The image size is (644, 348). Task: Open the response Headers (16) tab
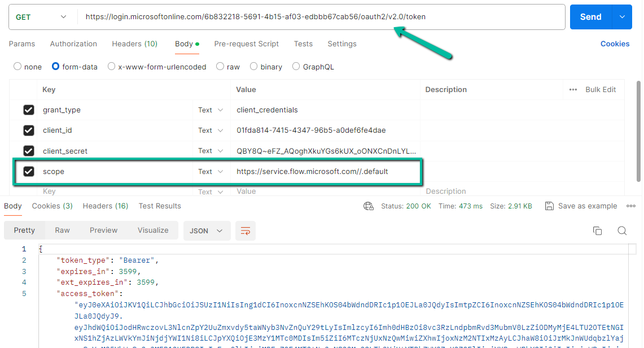coord(106,206)
